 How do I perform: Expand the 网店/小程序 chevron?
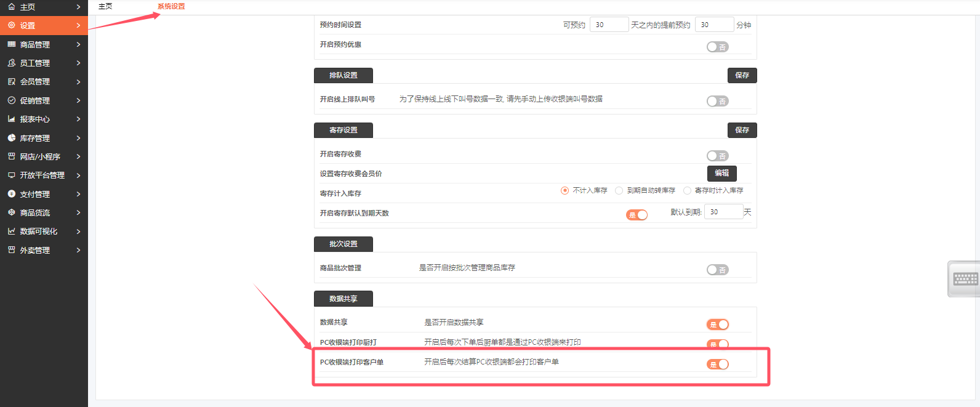coord(78,157)
